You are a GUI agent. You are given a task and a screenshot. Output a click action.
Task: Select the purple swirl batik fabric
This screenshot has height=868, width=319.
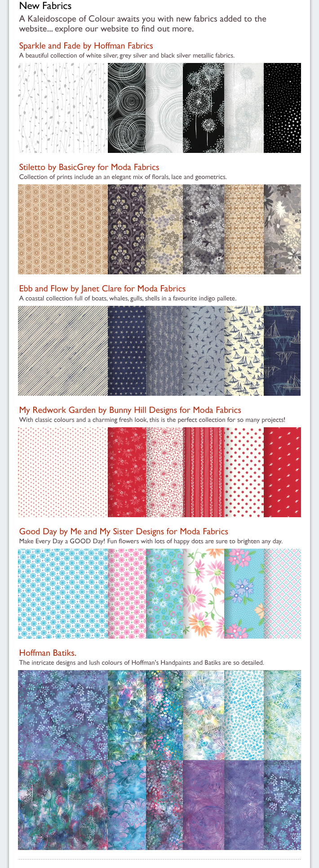point(204,805)
